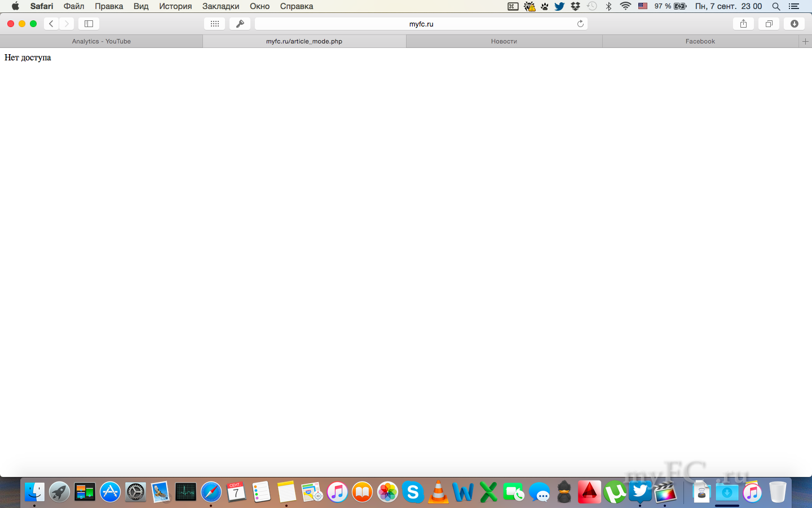Screen dimensions: 812x508
Task: Switch to the Facebook tab
Action: (x=700, y=41)
